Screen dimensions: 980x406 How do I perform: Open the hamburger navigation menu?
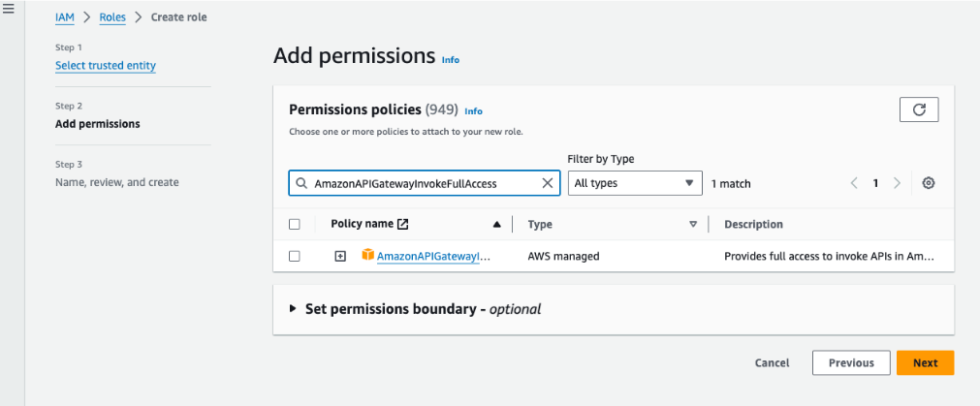(10, 9)
